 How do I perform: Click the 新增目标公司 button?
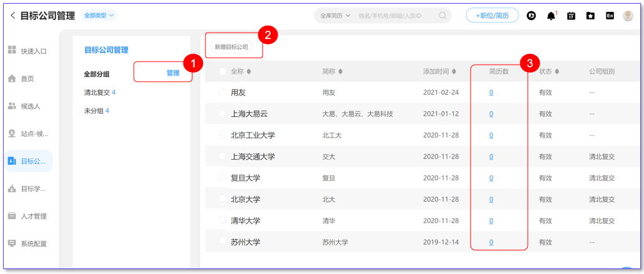[x=231, y=47]
